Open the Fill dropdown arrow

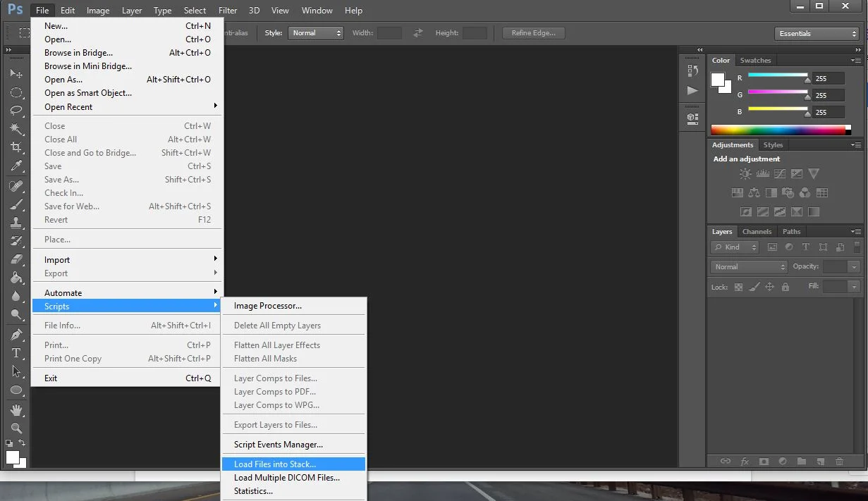854,287
